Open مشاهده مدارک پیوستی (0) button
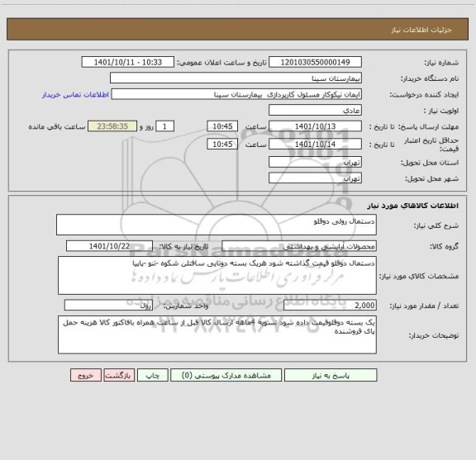Viewport: 476px width, 460px height. click(x=226, y=375)
